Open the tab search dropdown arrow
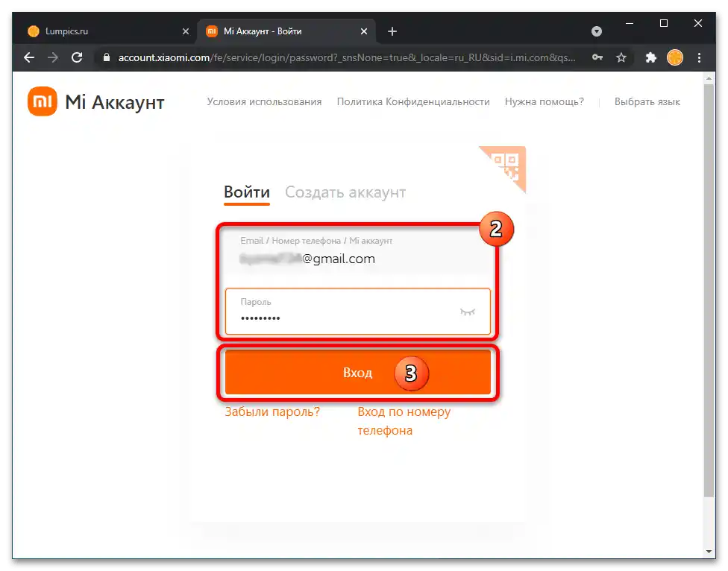Viewport: 728px width, 571px height. [x=597, y=31]
